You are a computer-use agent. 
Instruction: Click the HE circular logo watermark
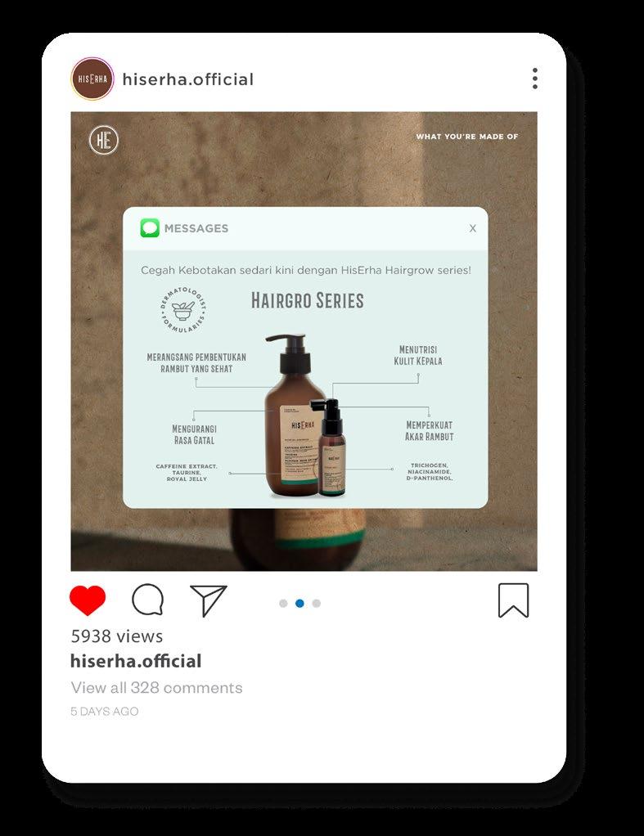coord(103,140)
